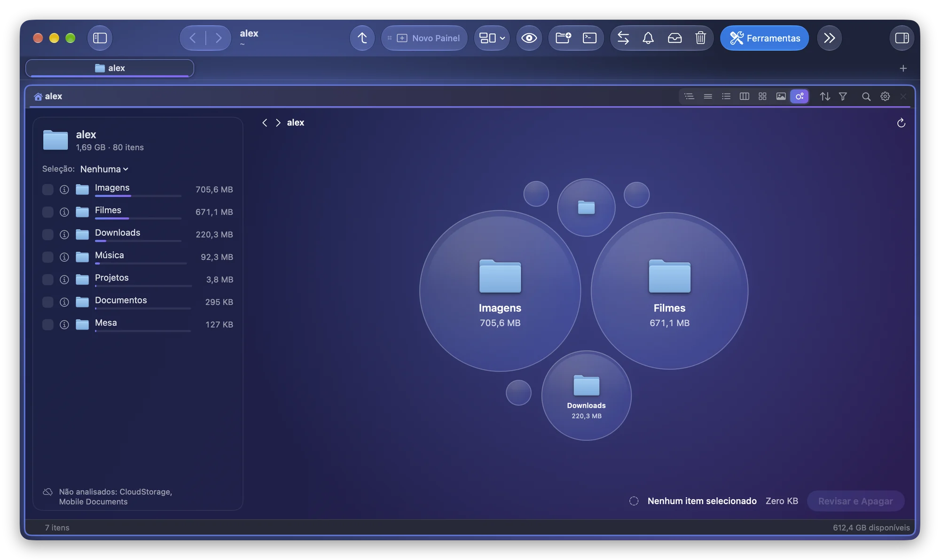The height and width of the screenshot is (560, 940).
Task: Open the Seleção Nenhuma dropdown
Action: pos(104,169)
